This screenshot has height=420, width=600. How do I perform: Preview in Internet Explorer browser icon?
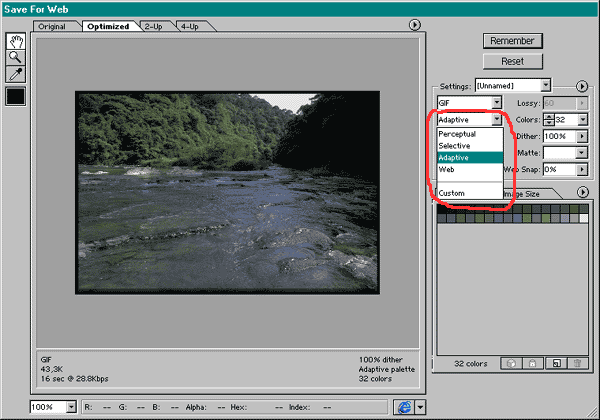click(404, 407)
